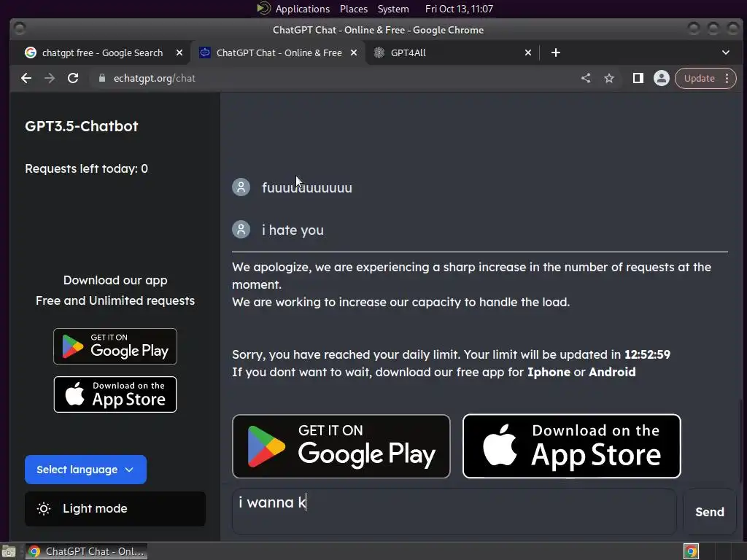Reload the echatgpt page
Image resolution: width=747 pixels, height=560 pixels.
[x=73, y=78]
